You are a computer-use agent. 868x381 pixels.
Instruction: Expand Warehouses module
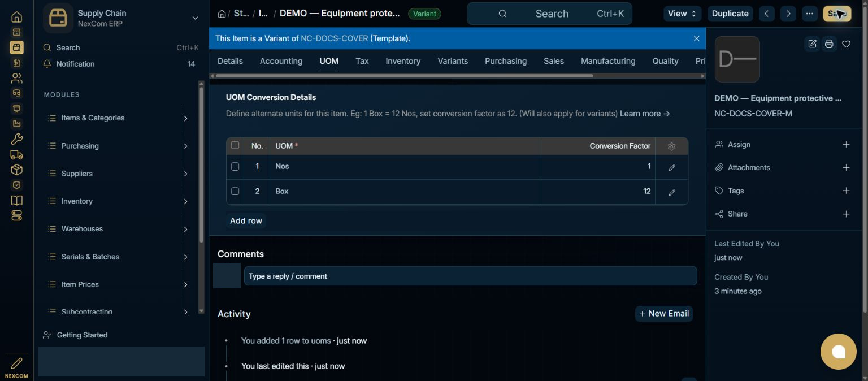click(x=185, y=229)
